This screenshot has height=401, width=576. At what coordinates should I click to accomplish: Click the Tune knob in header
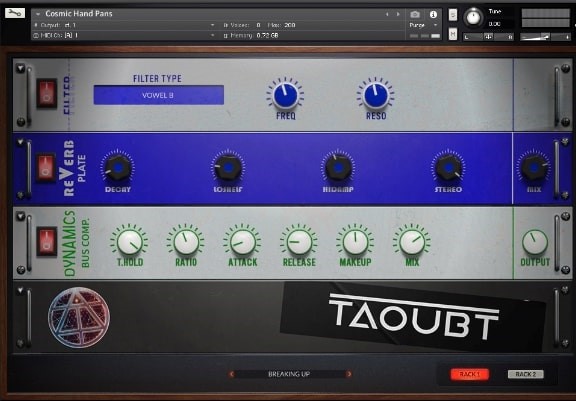[474, 17]
